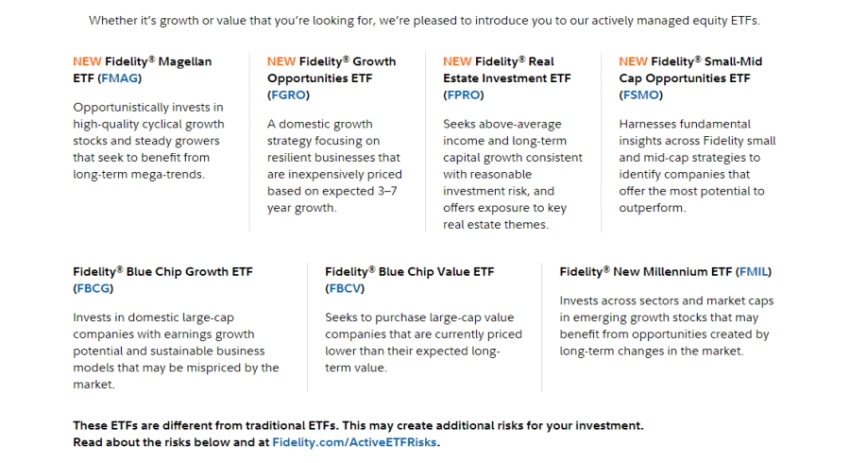Image resolution: width=850 pixels, height=463 pixels.
Task: Open the FSMO ticker link
Action: 640,95
